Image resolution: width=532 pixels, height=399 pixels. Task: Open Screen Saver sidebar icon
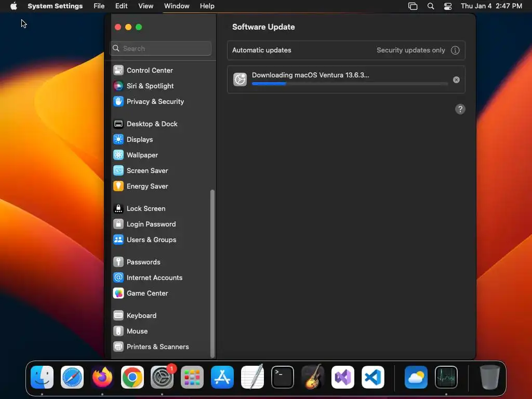(118, 170)
